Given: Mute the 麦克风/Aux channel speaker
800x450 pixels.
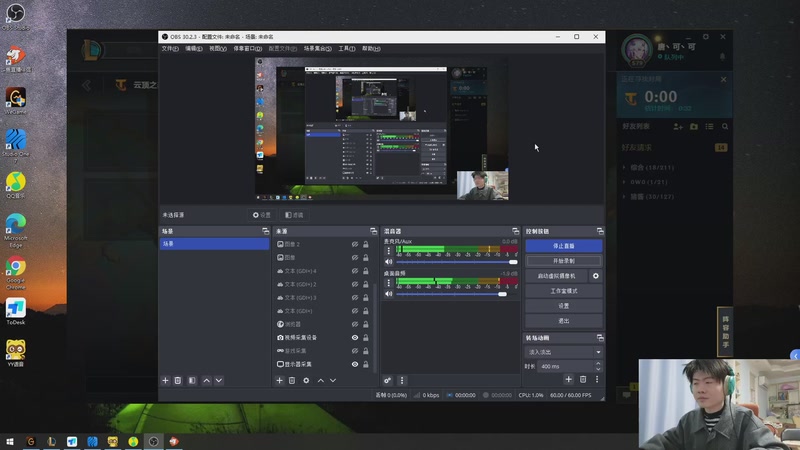Looking at the screenshot, I should [389, 262].
